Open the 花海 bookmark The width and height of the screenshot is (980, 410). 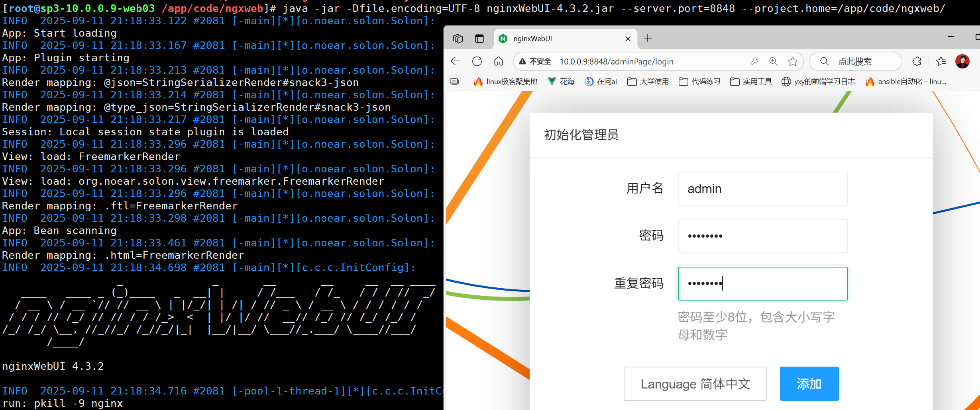pos(561,82)
